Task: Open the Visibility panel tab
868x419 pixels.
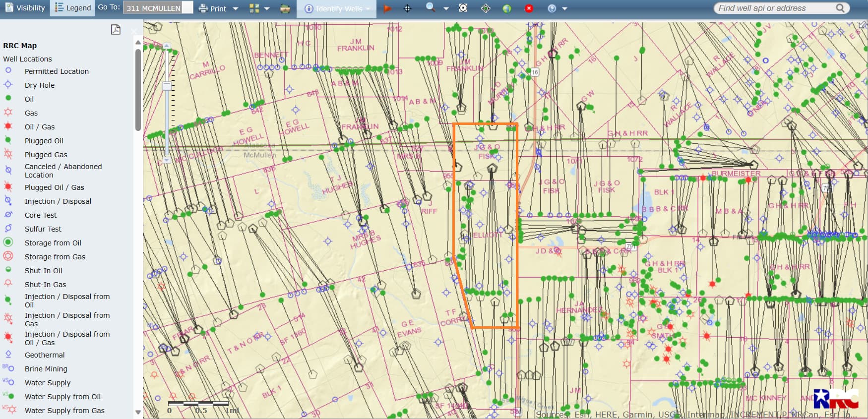Action: (25, 8)
